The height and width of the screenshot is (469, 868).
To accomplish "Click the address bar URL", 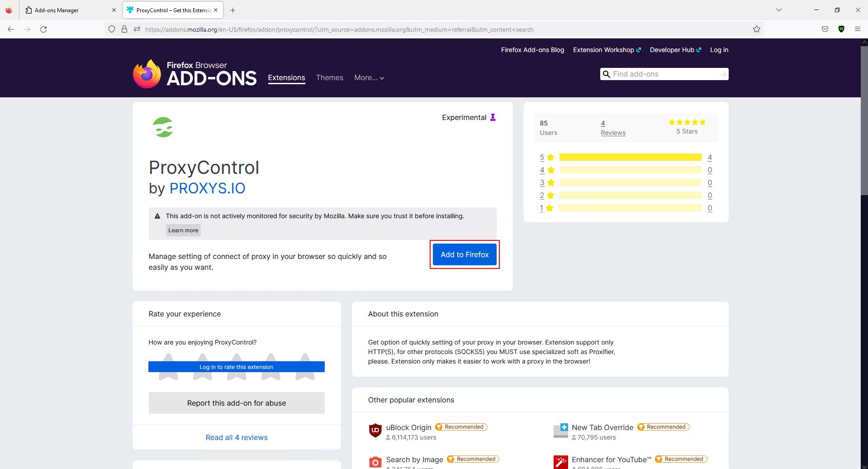I will tap(339, 29).
